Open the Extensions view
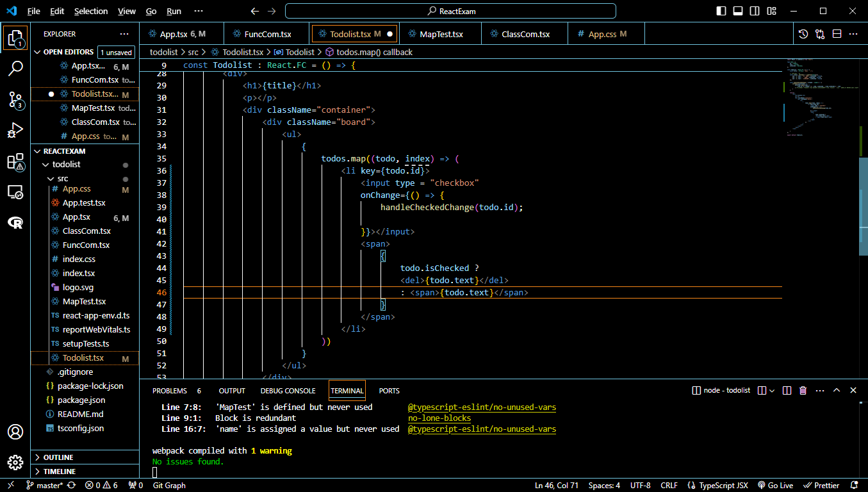 (x=15, y=161)
